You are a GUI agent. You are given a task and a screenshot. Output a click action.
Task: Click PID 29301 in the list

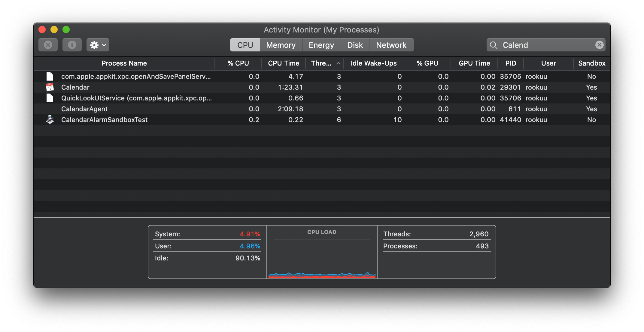click(x=510, y=87)
